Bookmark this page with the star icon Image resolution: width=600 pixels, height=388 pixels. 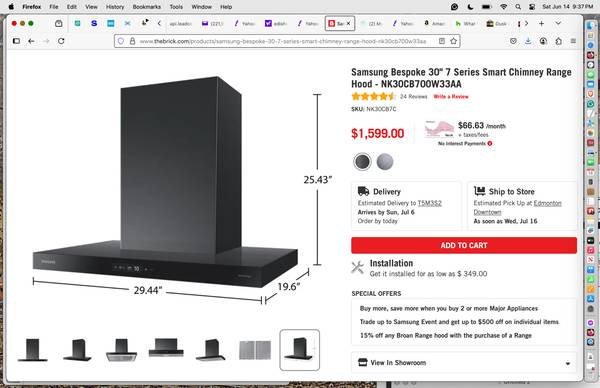point(453,41)
